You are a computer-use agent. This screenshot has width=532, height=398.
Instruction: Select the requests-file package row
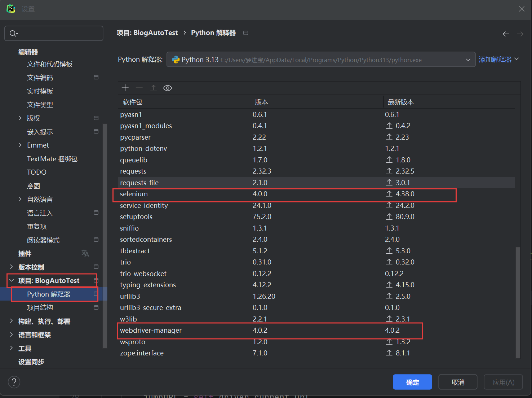pos(317,183)
